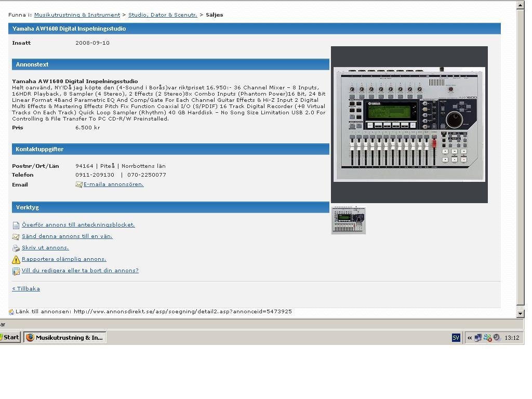Viewport: 532px width, 399px height.
Task: Click the large Yamaha AW1600 product image
Action: 409,125
